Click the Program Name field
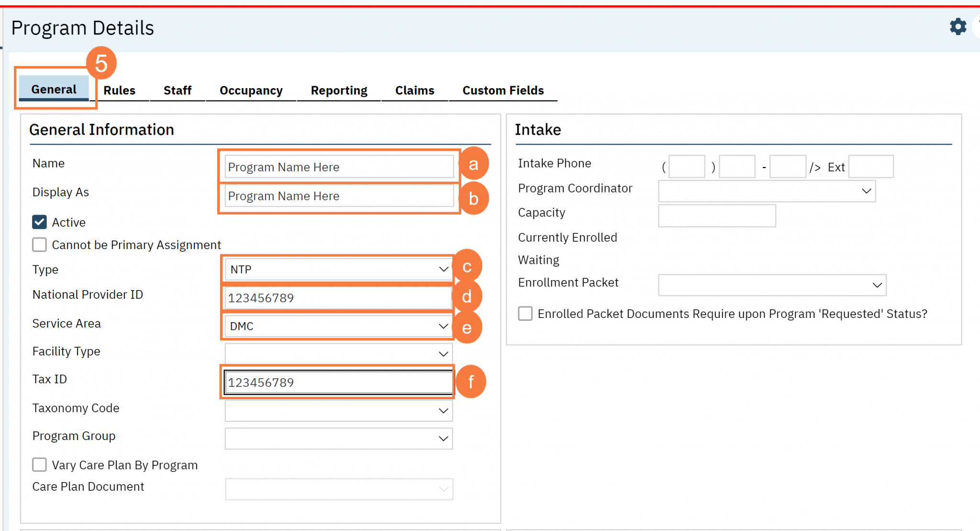 (338, 167)
